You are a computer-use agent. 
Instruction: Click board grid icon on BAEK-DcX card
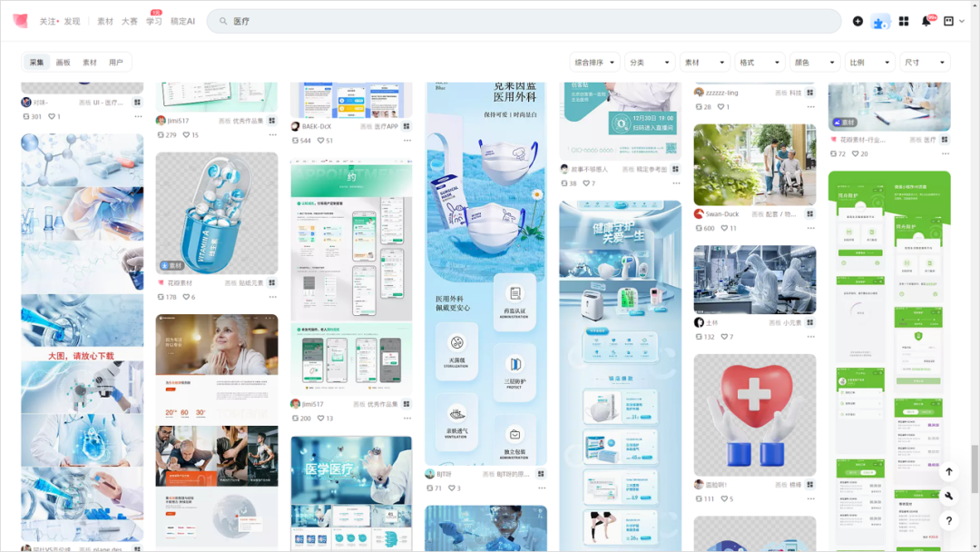(407, 126)
